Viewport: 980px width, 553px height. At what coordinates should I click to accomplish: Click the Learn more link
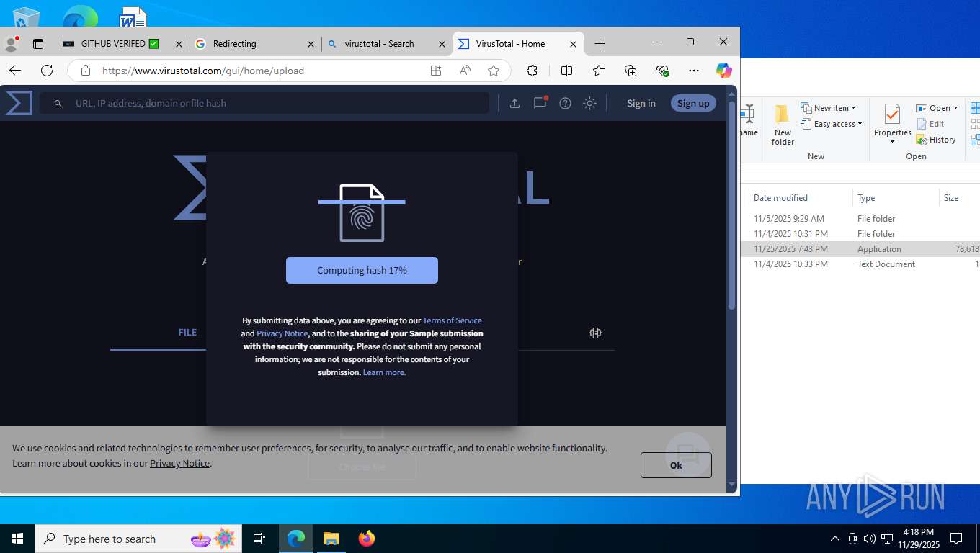point(384,372)
